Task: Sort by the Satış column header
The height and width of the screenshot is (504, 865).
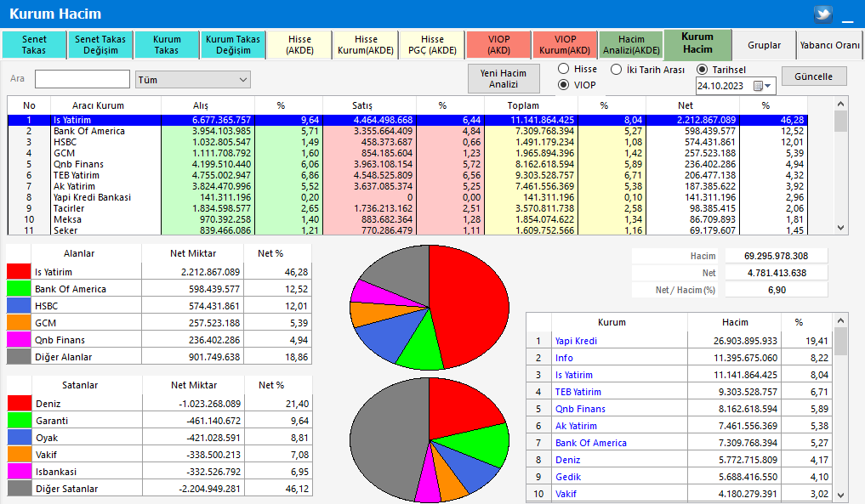Action: (x=369, y=105)
